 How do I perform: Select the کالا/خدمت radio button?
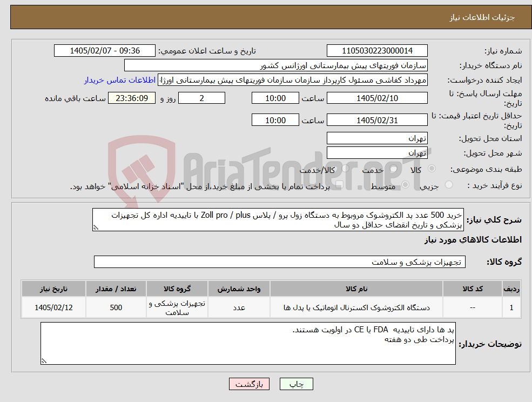345,169
